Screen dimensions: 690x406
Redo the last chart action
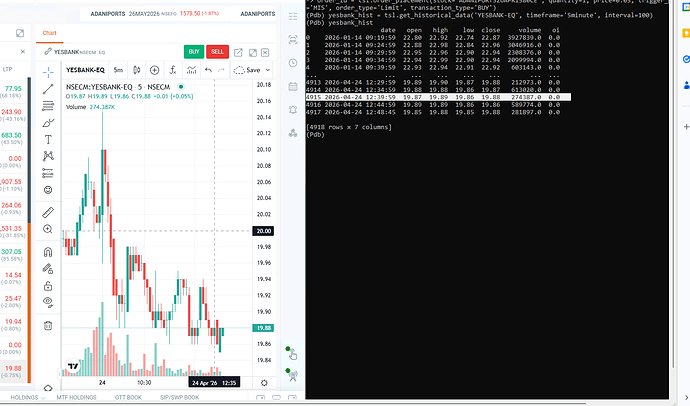coord(221,70)
